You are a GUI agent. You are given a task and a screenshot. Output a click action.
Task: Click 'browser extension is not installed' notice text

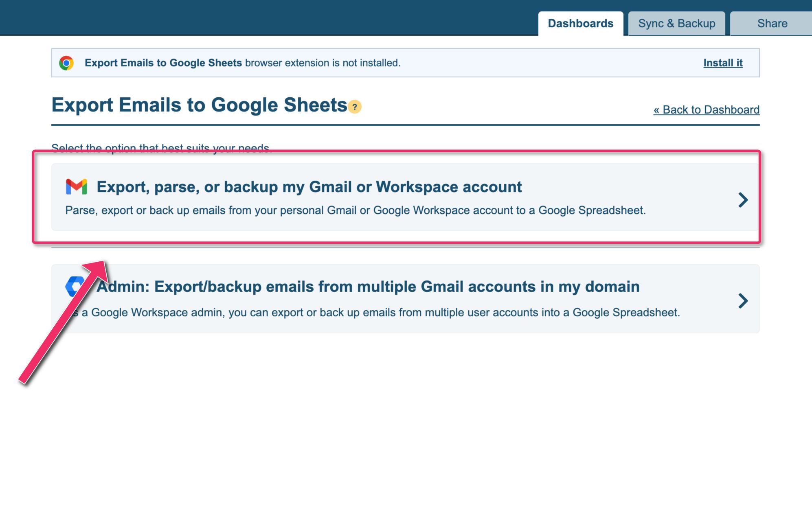click(x=323, y=63)
